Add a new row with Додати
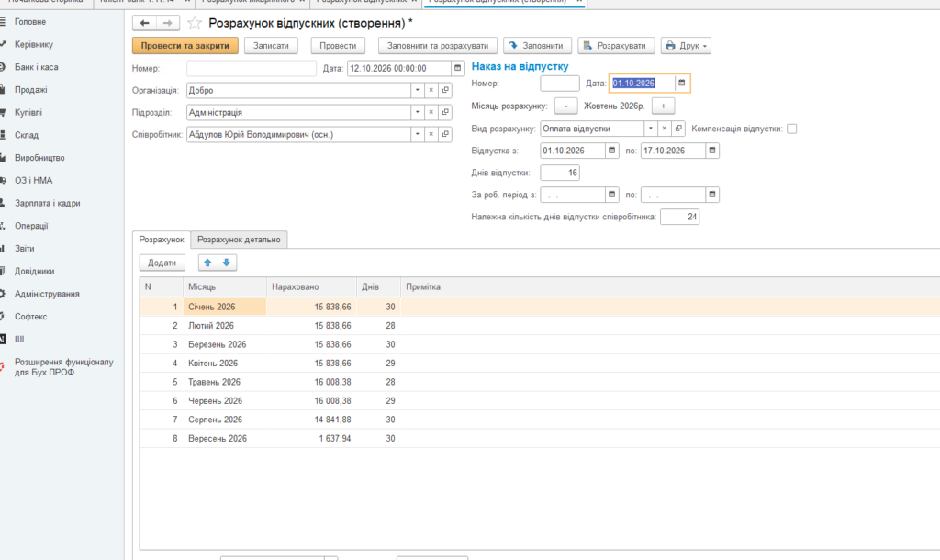Screen dimensions: 940x560 point(162,263)
